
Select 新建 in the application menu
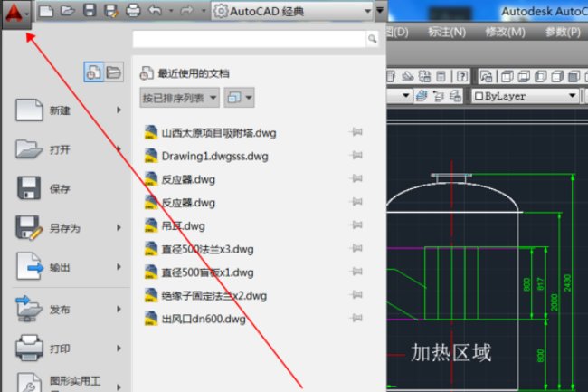click(70, 110)
